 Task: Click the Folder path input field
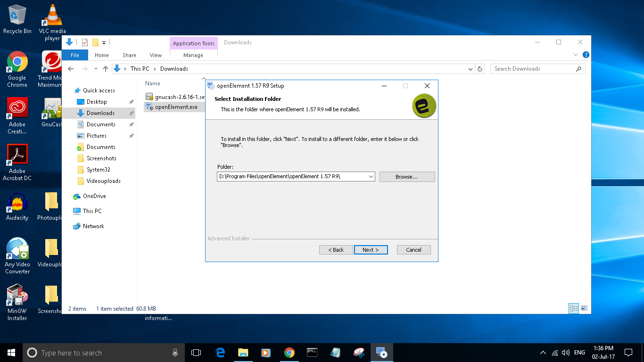pos(292,177)
